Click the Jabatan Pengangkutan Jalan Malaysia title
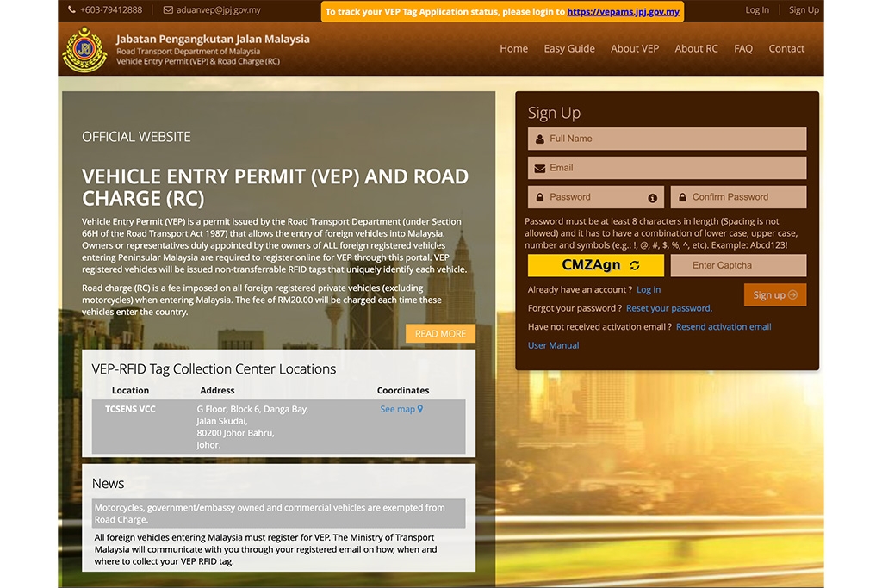 213,39
